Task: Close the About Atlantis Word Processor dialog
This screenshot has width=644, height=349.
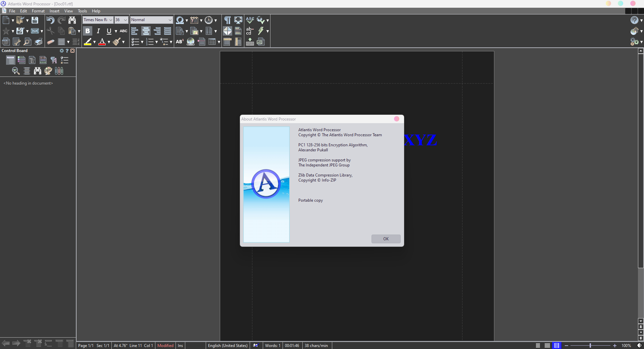Action: coord(397,119)
